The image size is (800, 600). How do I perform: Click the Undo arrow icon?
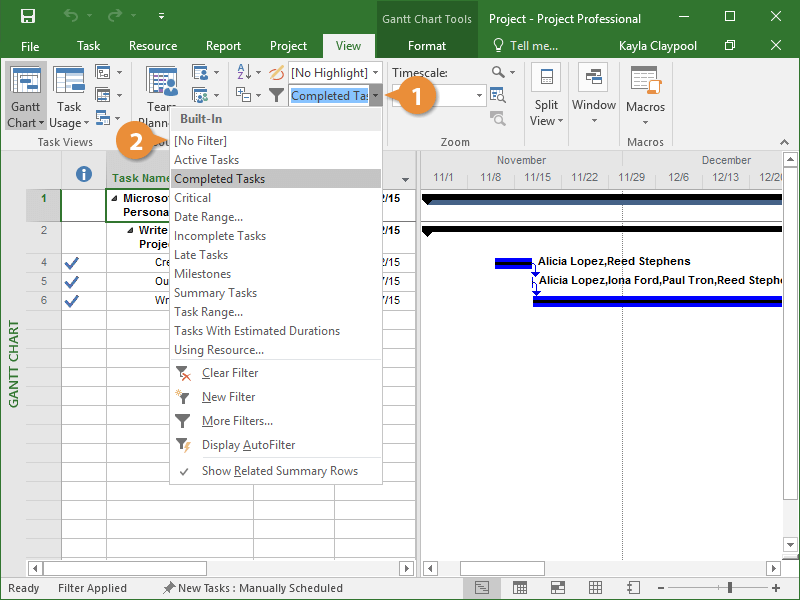(71, 17)
